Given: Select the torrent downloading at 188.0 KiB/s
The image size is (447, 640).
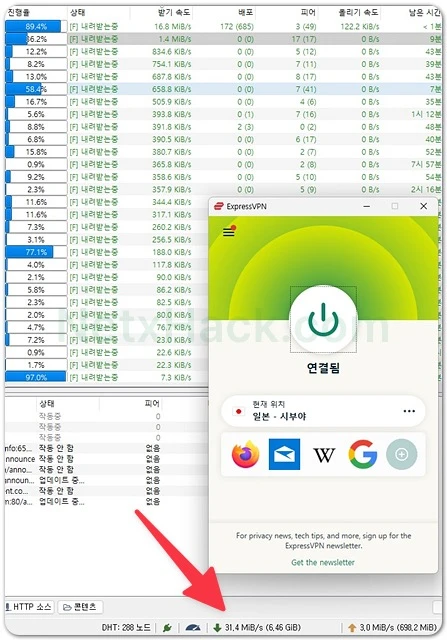Looking at the screenshot, I should tap(107, 252).
